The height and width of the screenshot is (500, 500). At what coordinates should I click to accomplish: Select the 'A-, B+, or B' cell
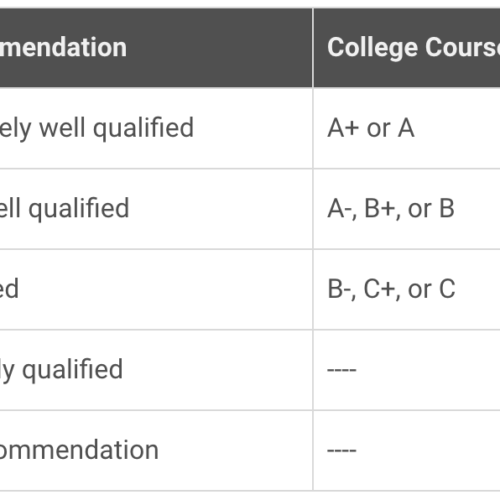407,209
